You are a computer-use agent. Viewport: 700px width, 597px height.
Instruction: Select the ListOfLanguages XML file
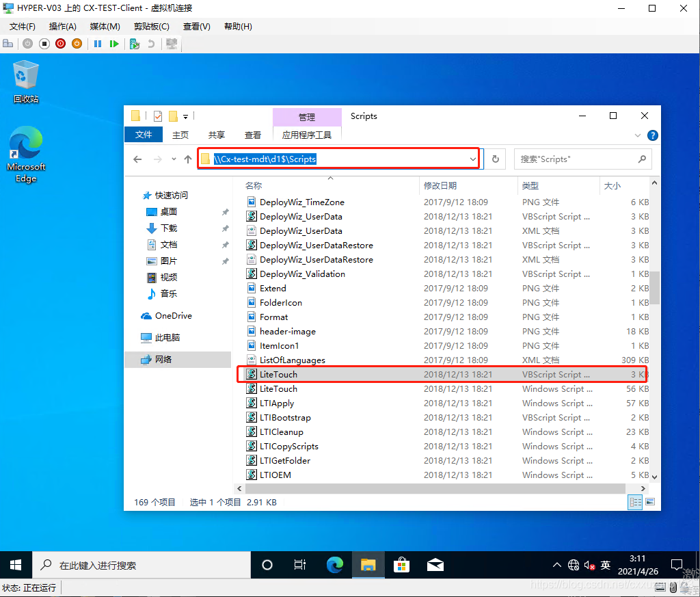pyautogui.click(x=446, y=360)
